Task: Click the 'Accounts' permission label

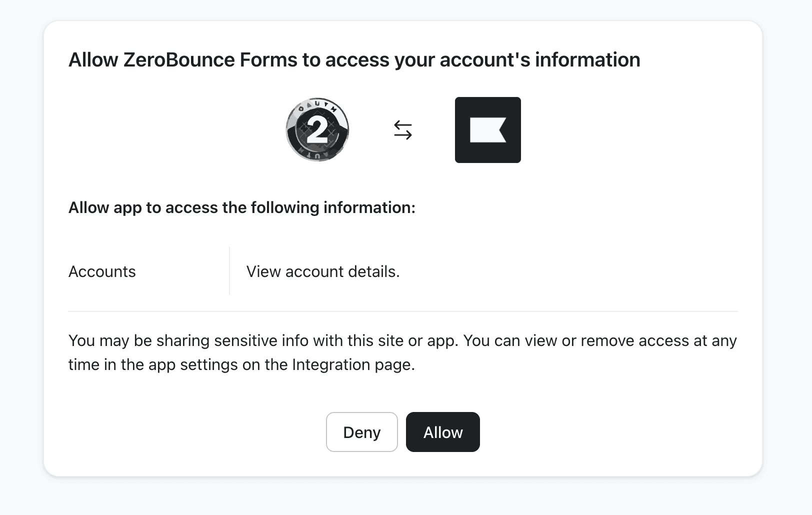Action: coord(102,271)
